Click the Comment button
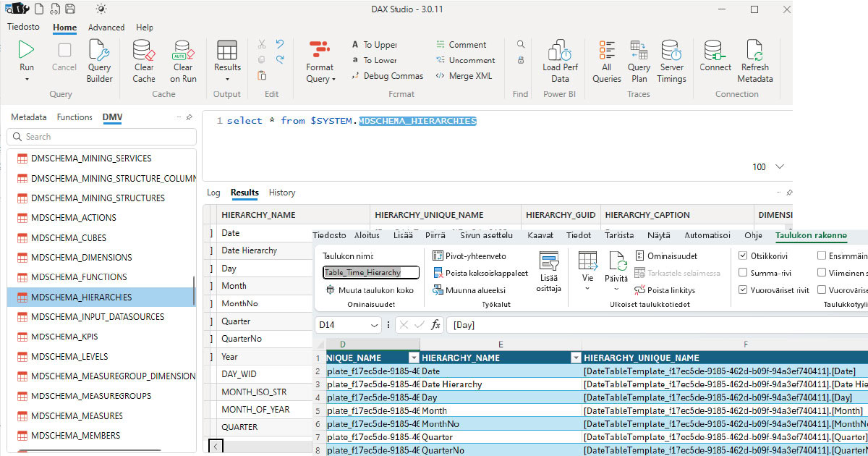 tap(461, 44)
